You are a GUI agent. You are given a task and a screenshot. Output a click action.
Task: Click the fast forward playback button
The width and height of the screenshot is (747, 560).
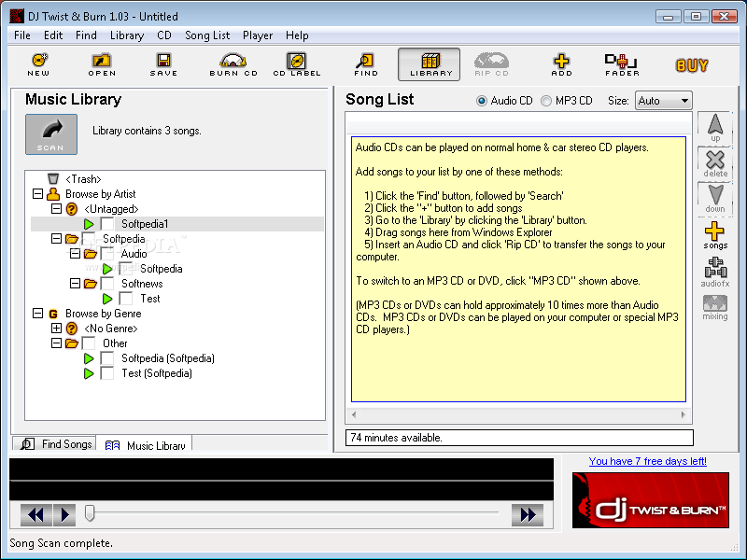click(528, 515)
